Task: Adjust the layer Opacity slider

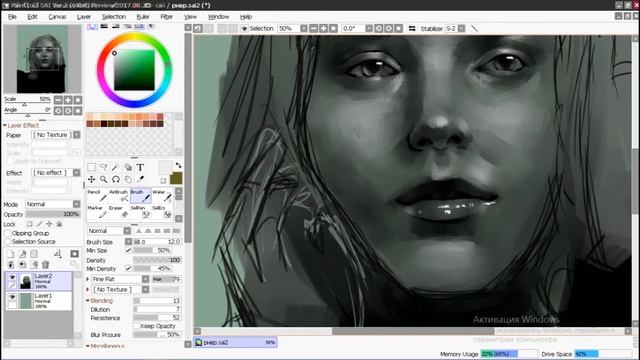Action: point(53,214)
